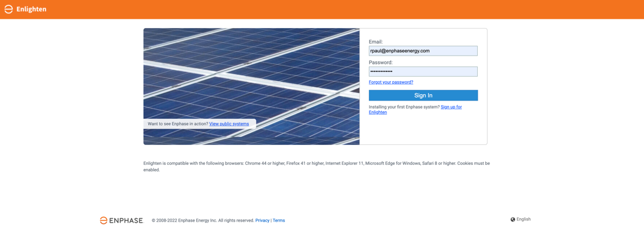The width and height of the screenshot is (644, 252).
Task: Open the Privacy link in footer
Action: (262, 220)
